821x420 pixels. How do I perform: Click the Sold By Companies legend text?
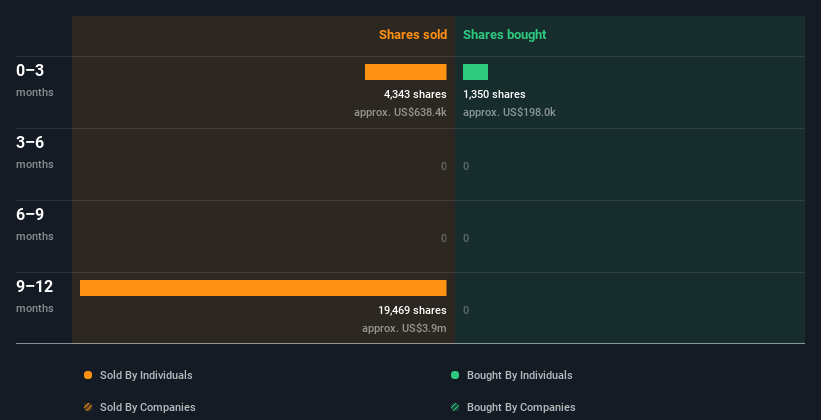(148, 407)
